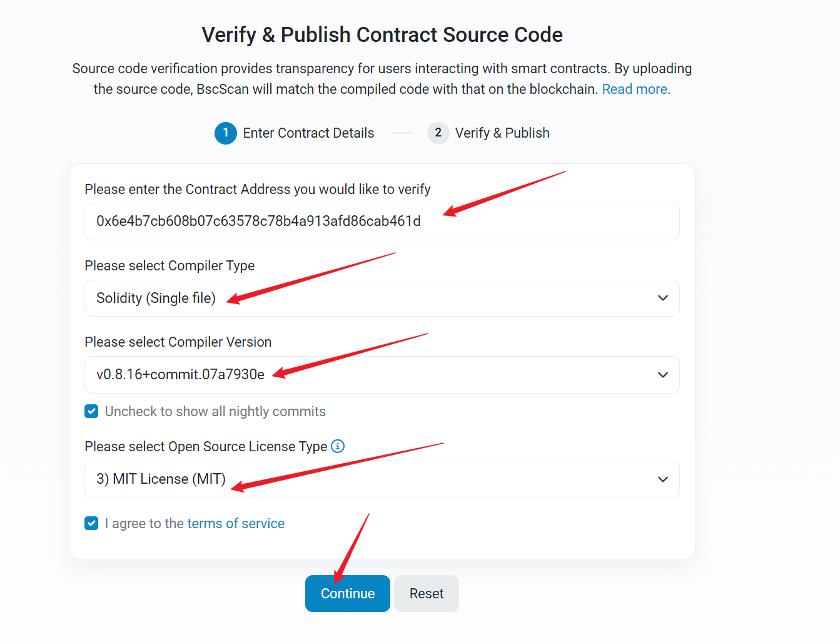Click the step 2 circle indicator
The image size is (840, 644).
438,133
